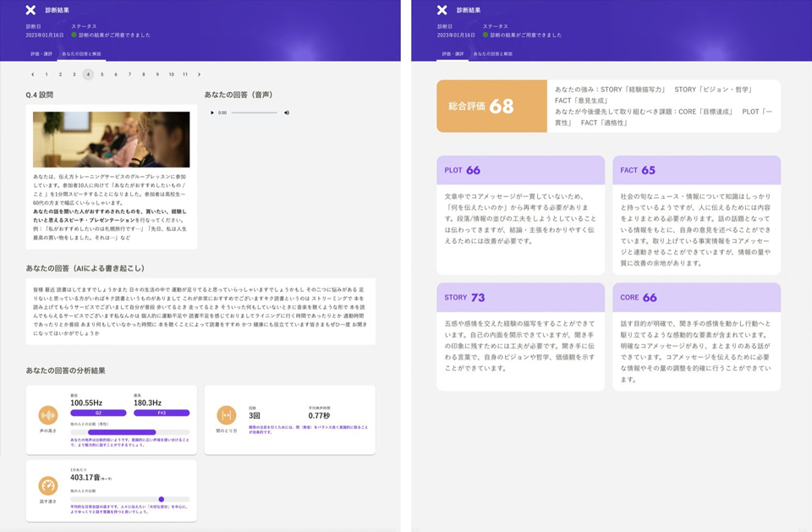Click the 診断結果 title on the 総合評価 screen
812x532 pixels.
pos(469,10)
